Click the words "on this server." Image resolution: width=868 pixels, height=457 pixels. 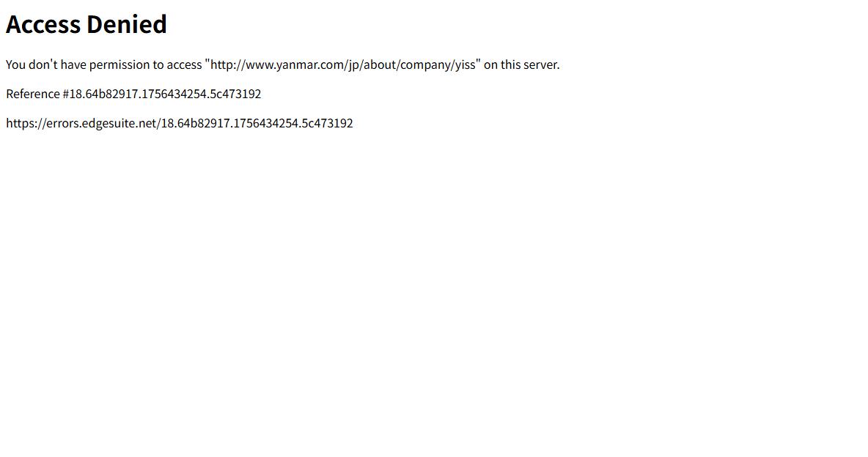[521, 64]
